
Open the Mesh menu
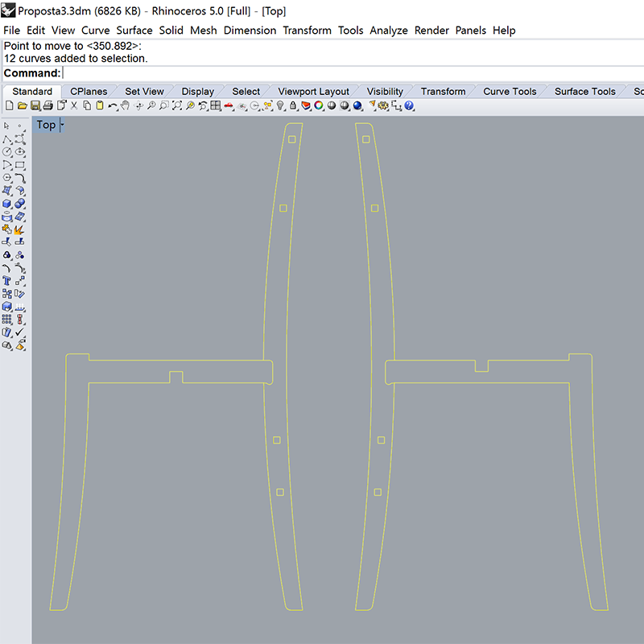pos(204,31)
